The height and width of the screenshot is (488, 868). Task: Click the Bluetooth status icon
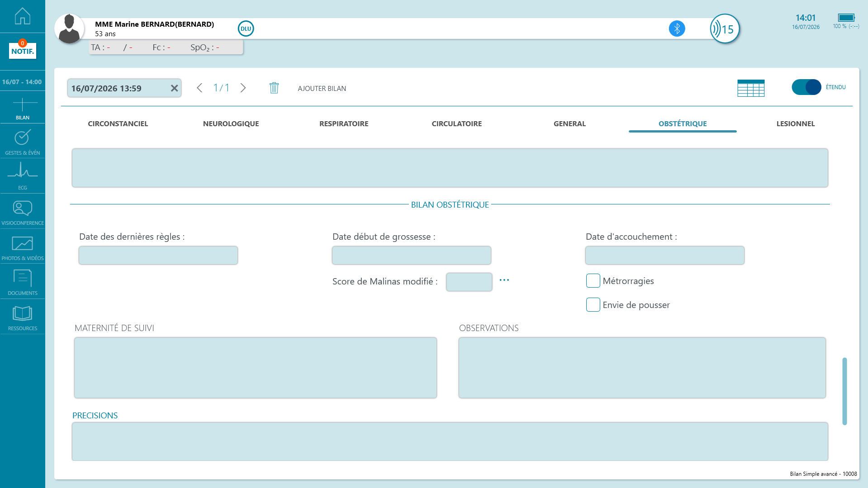[677, 28]
